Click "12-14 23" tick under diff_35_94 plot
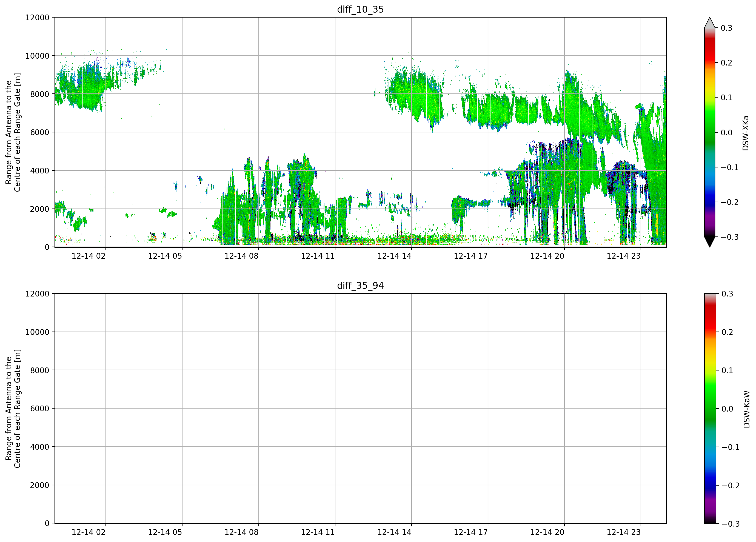Screen dimensions: 756x542 624,532
